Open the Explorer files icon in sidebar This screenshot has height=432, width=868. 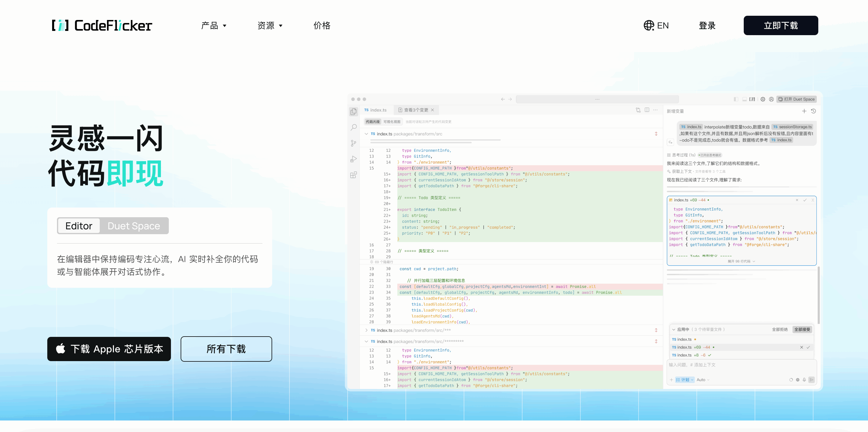(x=353, y=111)
